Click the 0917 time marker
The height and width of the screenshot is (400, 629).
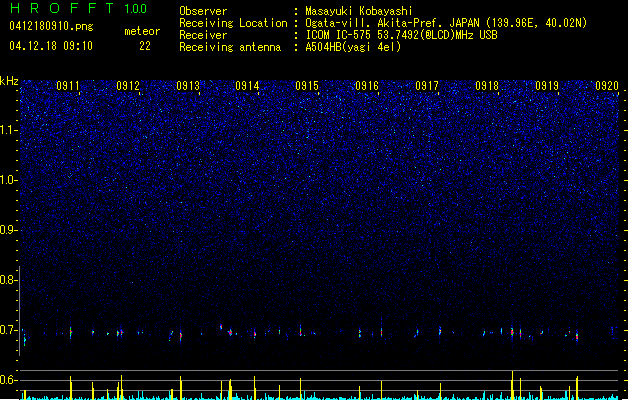(x=427, y=86)
